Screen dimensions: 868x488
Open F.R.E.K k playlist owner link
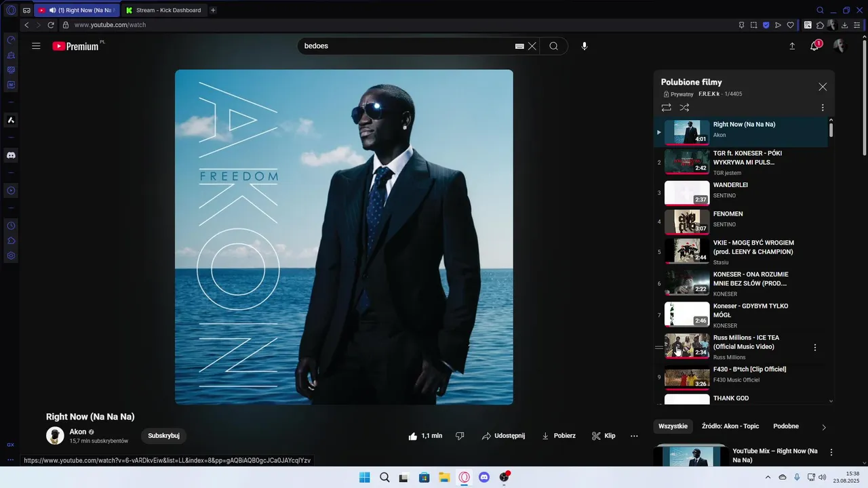click(709, 94)
